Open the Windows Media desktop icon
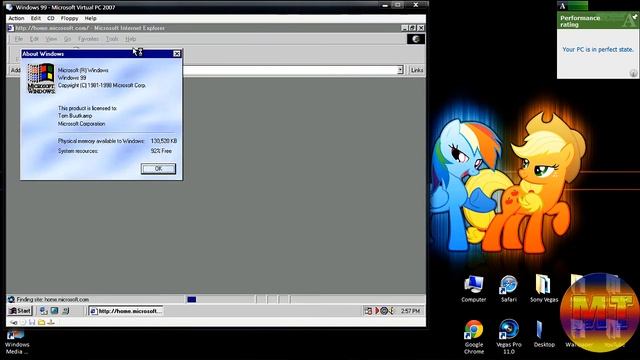640x360 pixels. (17, 342)
